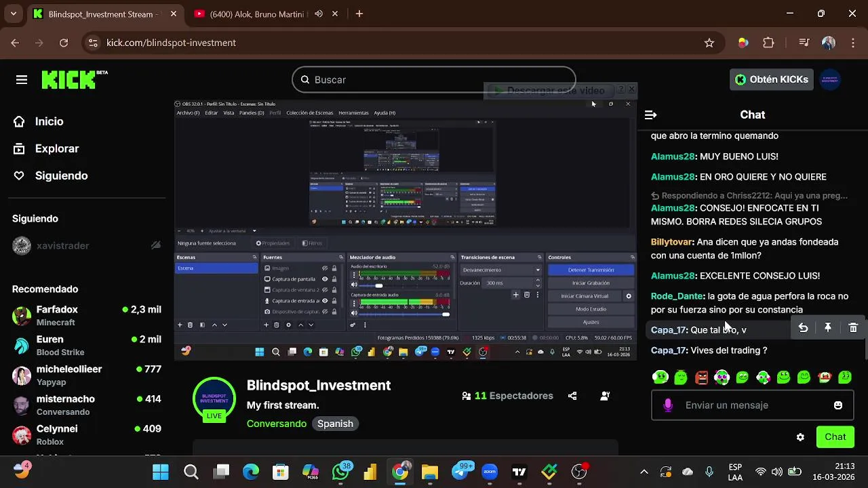This screenshot has width=868, height=488.
Task: Open misternacho recommended channel
Action: [x=87, y=405]
